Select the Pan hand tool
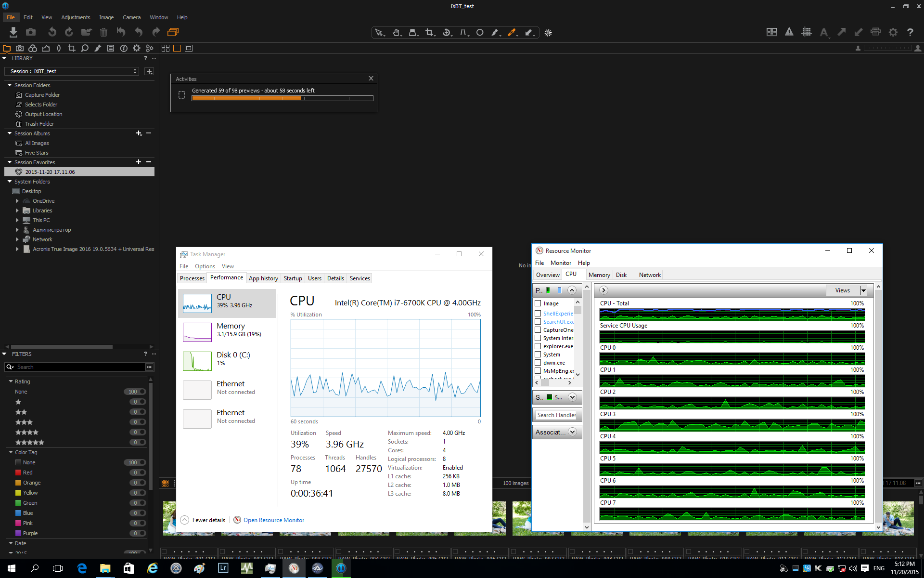Viewport: 924px width, 578px height. (x=396, y=33)
